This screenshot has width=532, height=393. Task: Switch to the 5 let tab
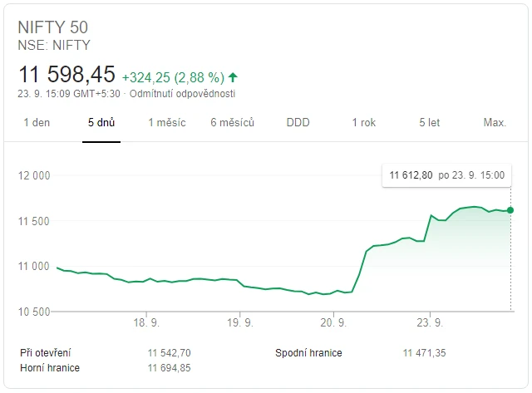(429, 123)
